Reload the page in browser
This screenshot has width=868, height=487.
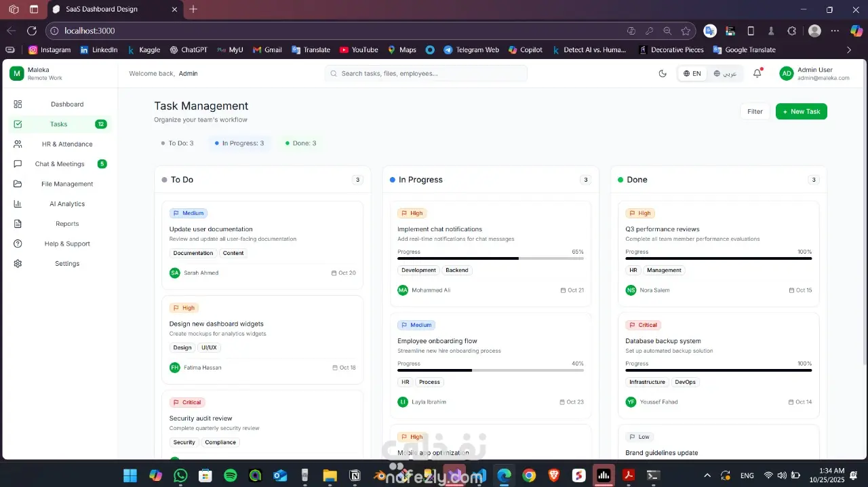tap(31, 31)
